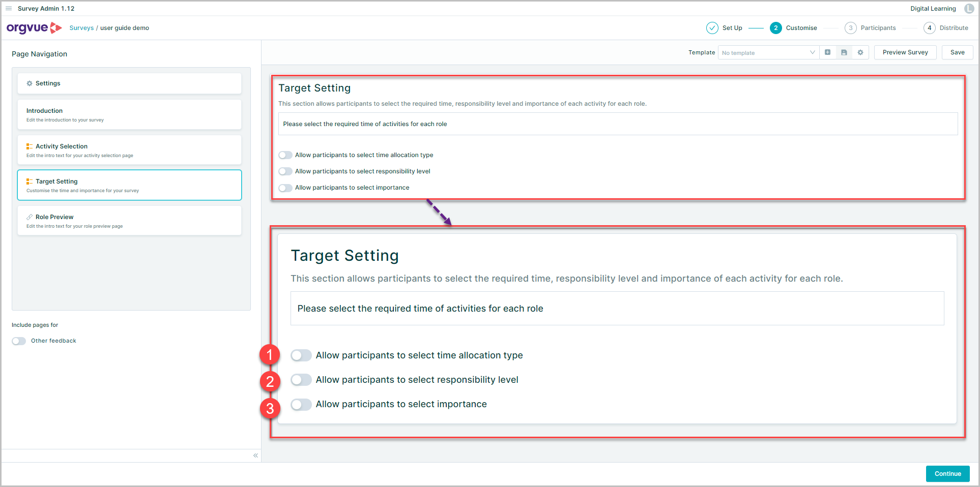Create a new template using the plus icon
The image size is (980, 487).
click(827, 52)
